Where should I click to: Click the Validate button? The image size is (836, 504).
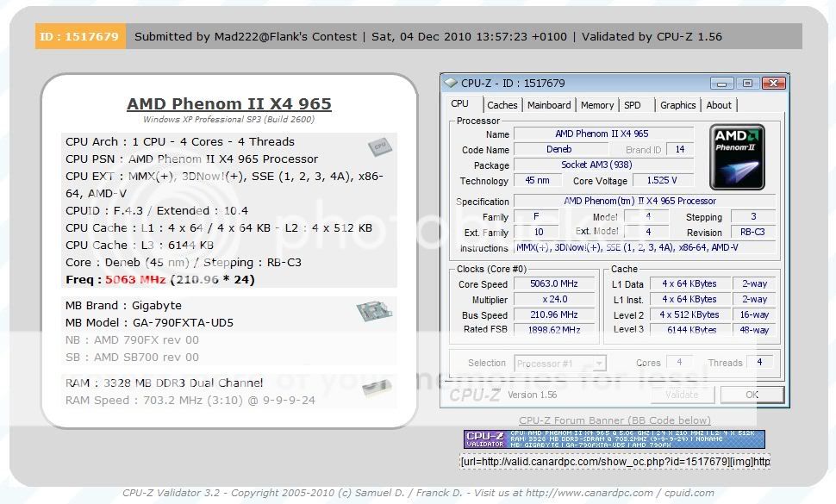[683, 395]
